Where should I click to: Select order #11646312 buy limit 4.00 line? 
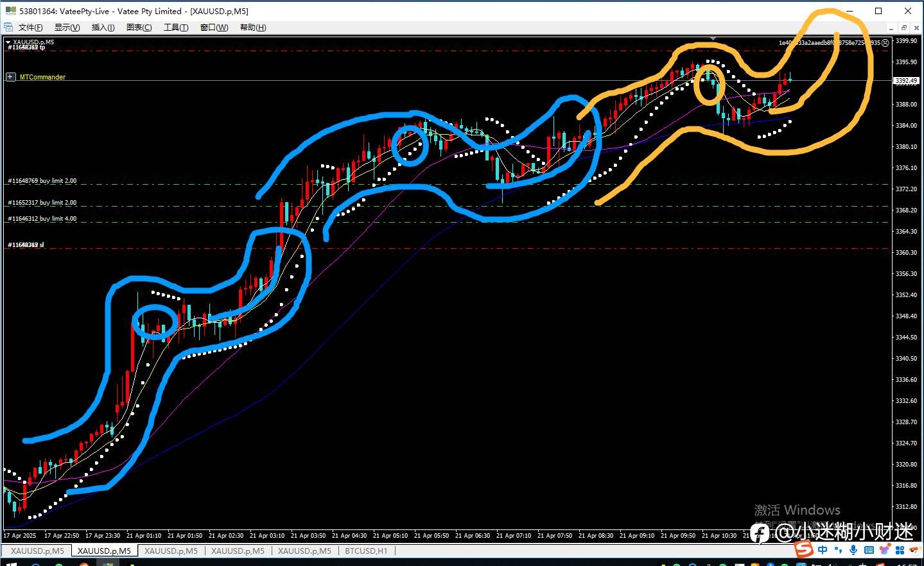tap(42, 219)
